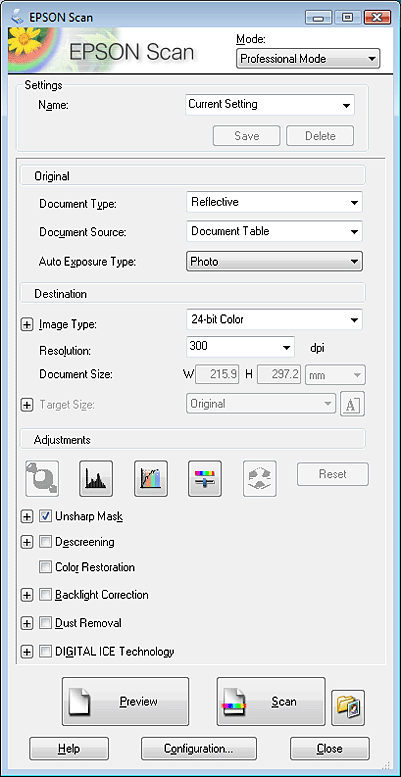Open the Mode dropdown showing Professional Mode
Screen dimensions: 401x777
(x=308, y=58)
